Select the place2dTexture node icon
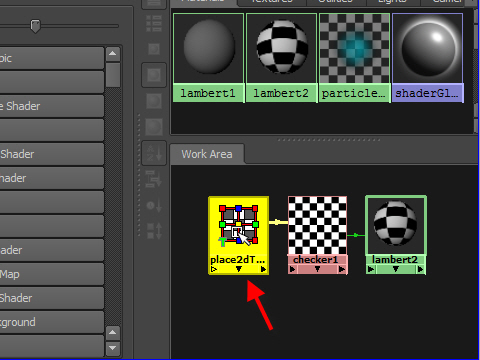This screenshot has width=480, height=360. 239,226
